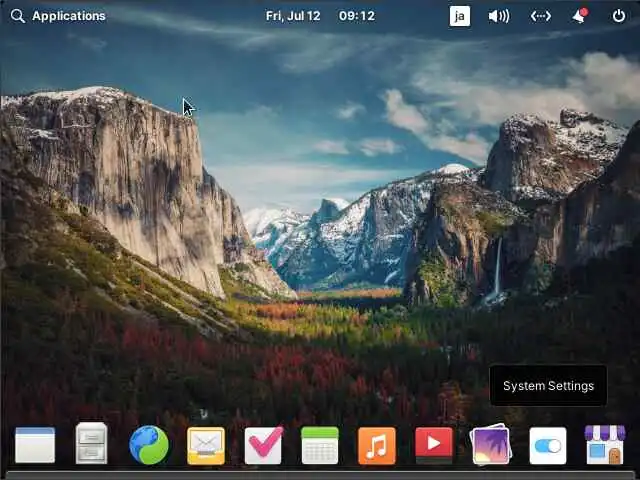
Task: Launch Multitasking View from the dock
Action: (35, 445)
